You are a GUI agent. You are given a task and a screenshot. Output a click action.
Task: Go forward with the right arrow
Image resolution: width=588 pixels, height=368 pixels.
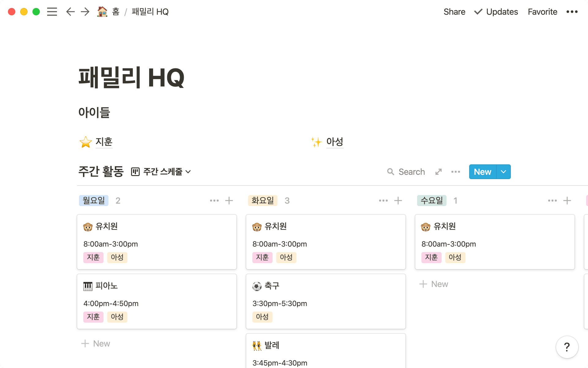[x=85, y=12]
